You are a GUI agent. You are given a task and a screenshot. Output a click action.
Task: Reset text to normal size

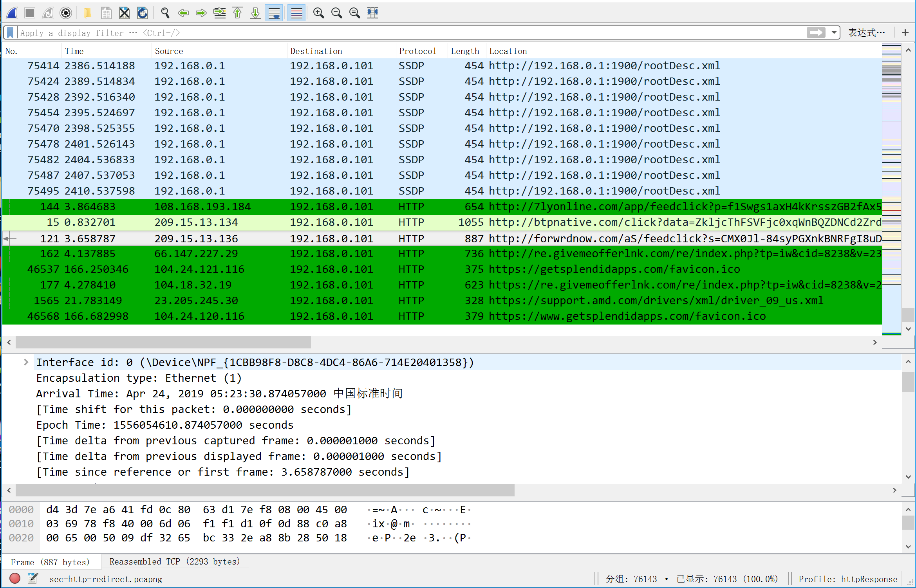click(x=354, y=13)
